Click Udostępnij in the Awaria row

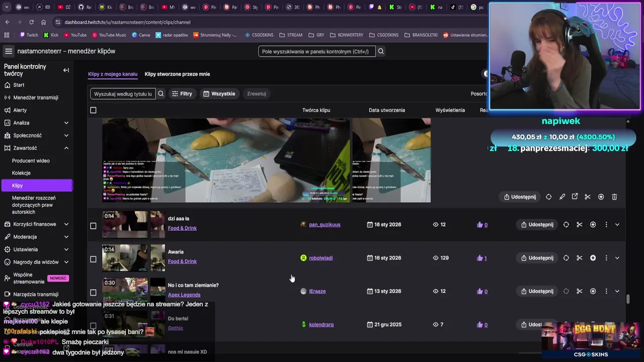click(x=537, y=258)
